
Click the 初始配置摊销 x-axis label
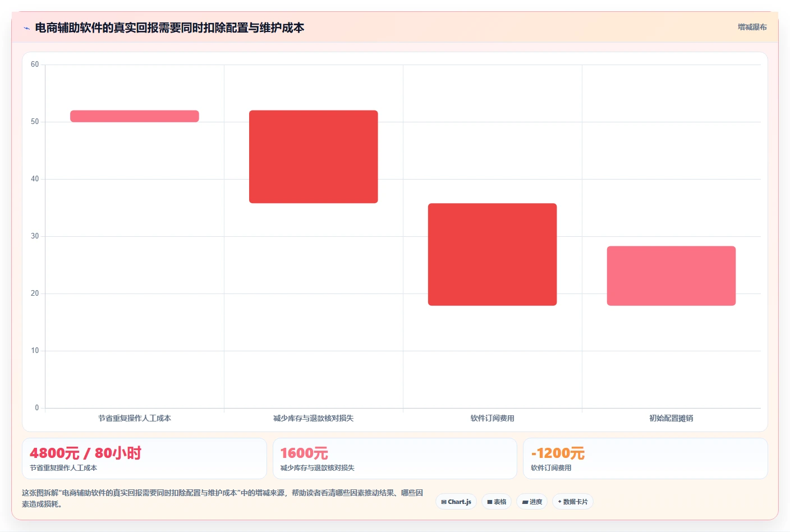(671, 418)
